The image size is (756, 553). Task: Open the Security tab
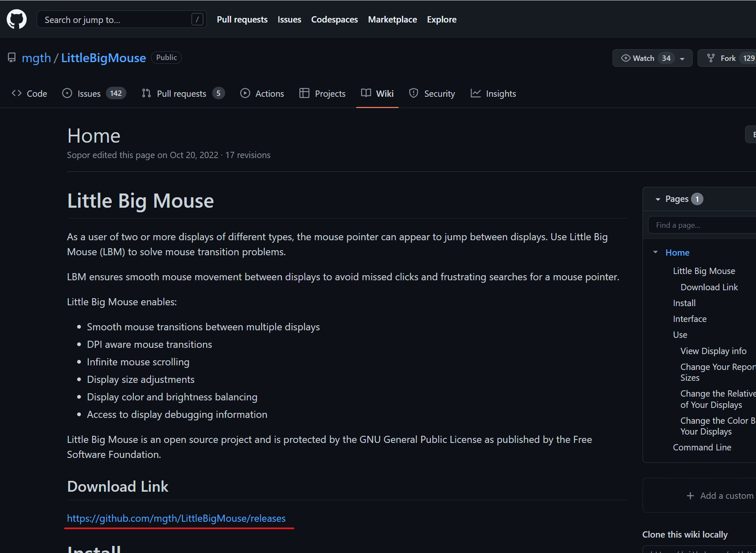[x=432, y=93]
